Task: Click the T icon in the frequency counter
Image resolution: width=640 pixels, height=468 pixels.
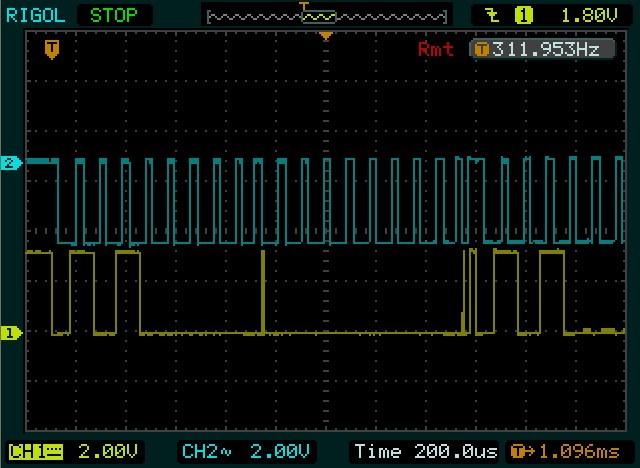Action: [x=482, y=49]
